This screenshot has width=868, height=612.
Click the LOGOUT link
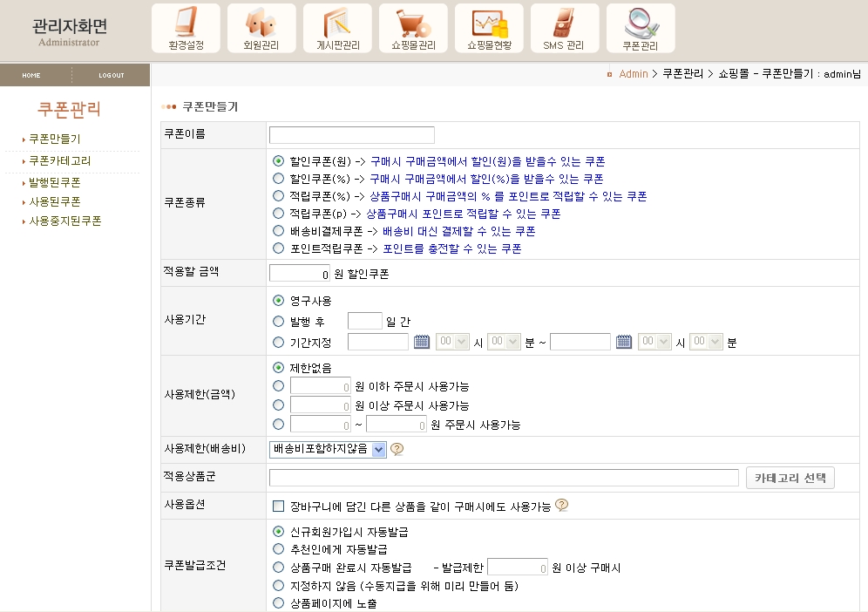click(111, 76)
